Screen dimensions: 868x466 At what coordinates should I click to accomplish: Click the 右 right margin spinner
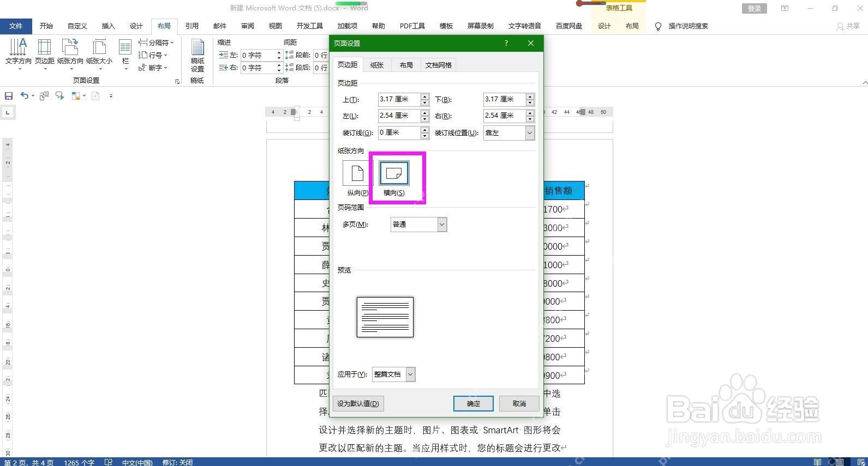coord(530,116)
